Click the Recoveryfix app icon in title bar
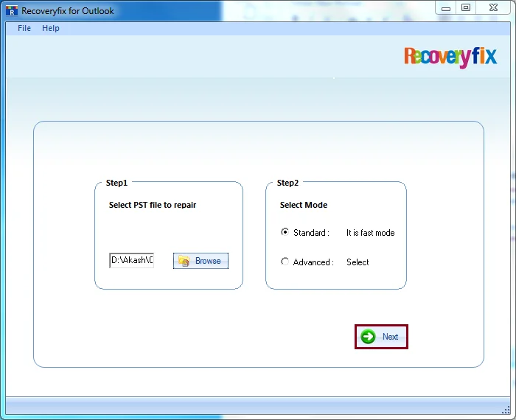The image size is (516, 420). 12,11
